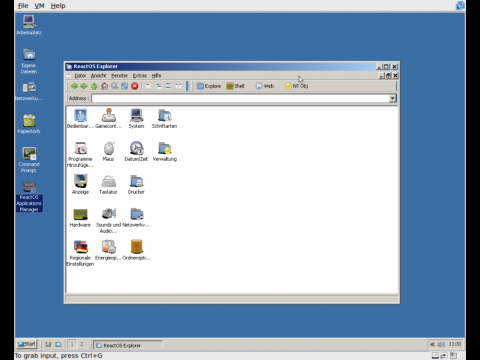This screenshot has height=360, width=480.
Task: Select the Ordneropti... folder options icon
Action: point(136,250)
